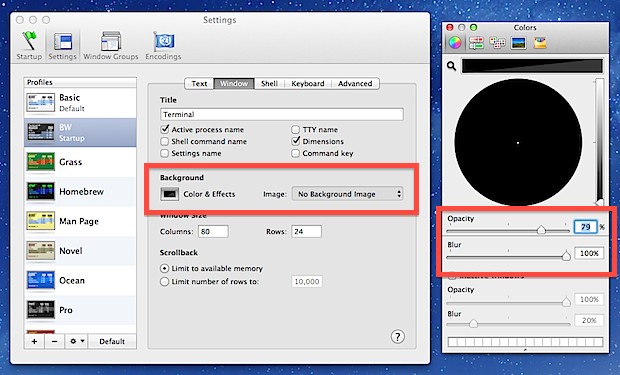The width and height of the screenshot is (620, 375).
Task: Select the Ocean profile
Action: 80,280
